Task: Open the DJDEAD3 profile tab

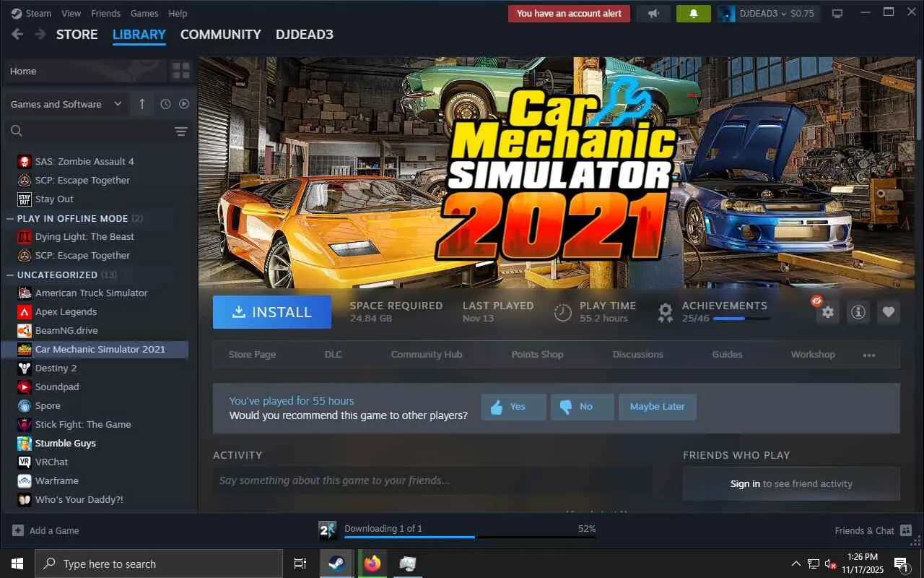Action: point(305,34)
